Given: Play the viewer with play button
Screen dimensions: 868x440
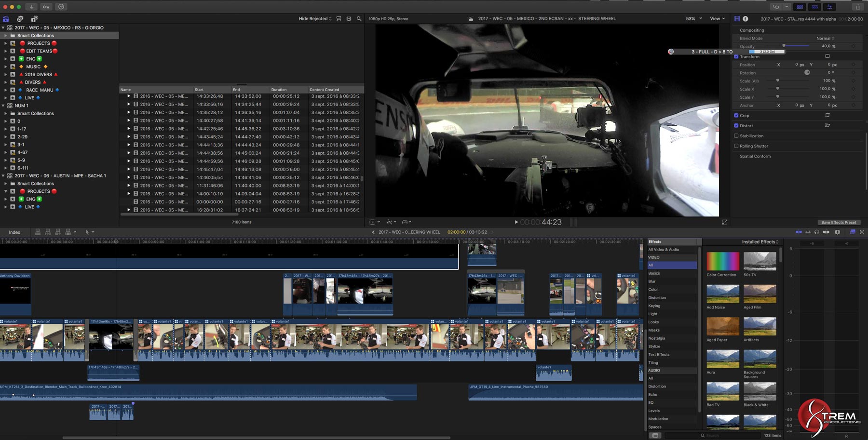Looking at the screenshot, I should point(516,222).
